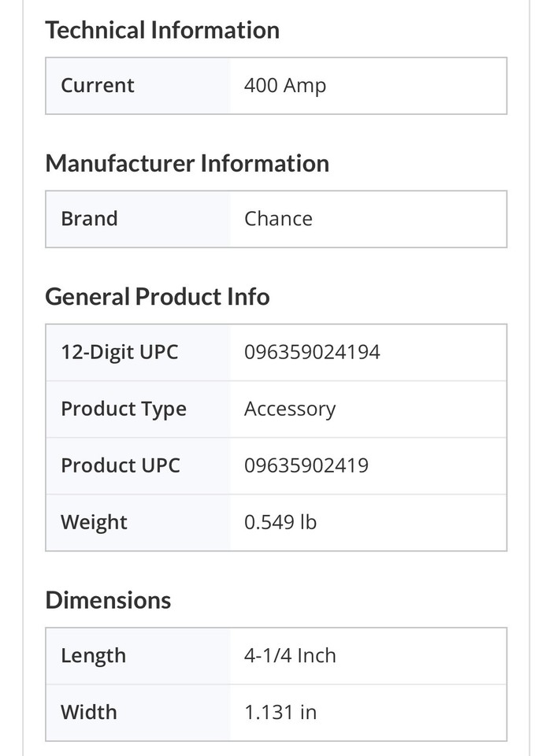Tap the Dimensions section heading
Screen dimensions: 553x756
108,600
